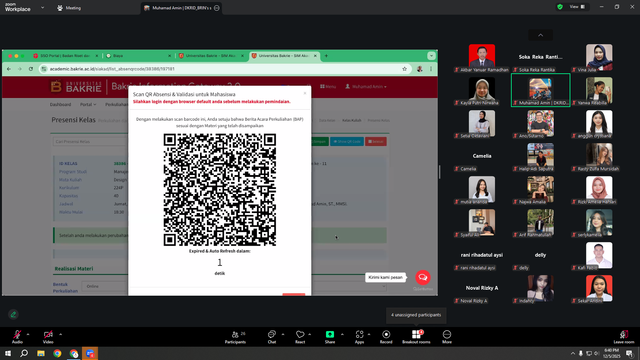Screen dimensions: 640x360
Task: Expand Video options arrow
Action: coord(60,334)
